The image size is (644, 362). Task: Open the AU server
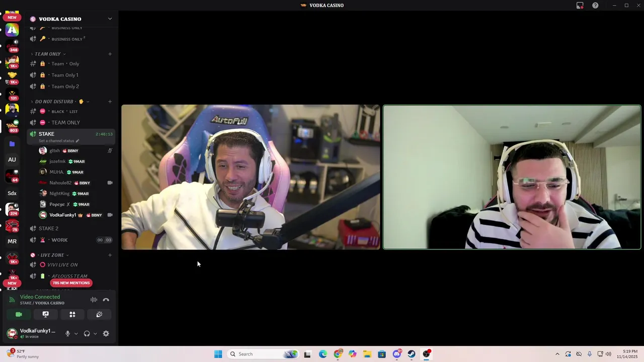pyautogui.click(x=12, y=159)
